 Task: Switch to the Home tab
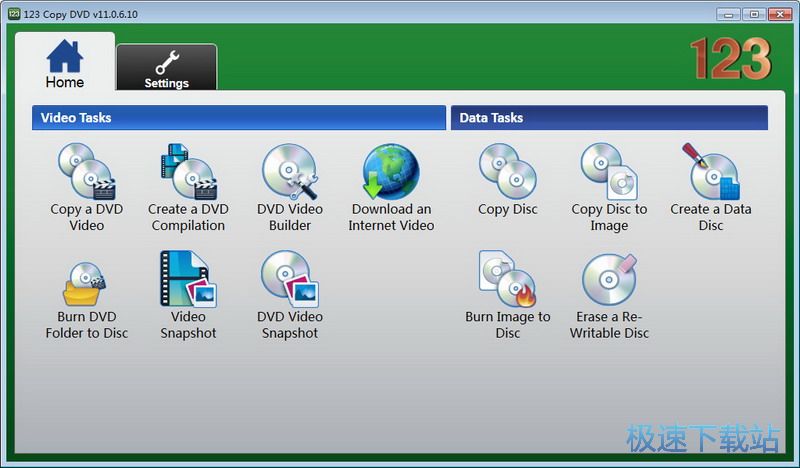click(65, 63)
